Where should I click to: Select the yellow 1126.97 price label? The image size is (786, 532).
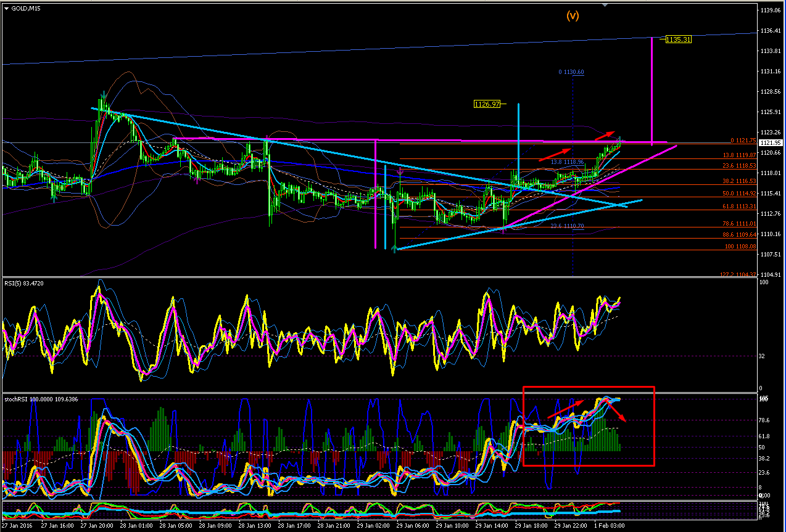click(x=487, y=104)
